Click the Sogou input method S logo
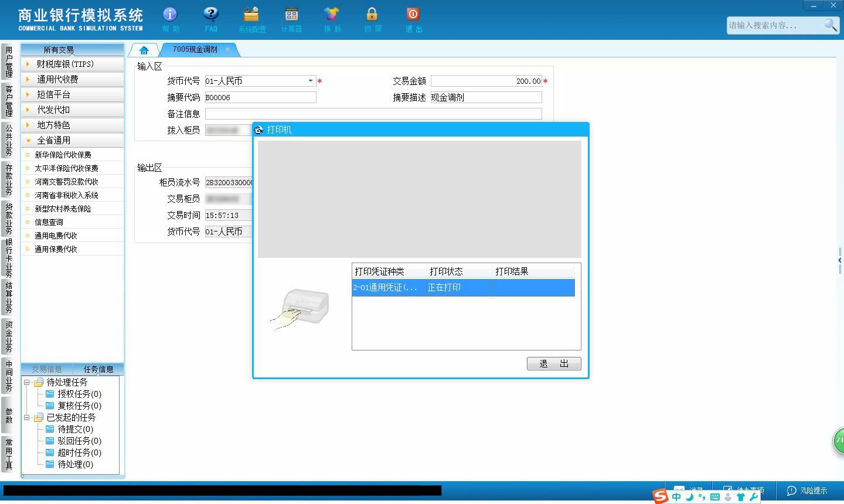844x504 pixels. coord(661,497)
